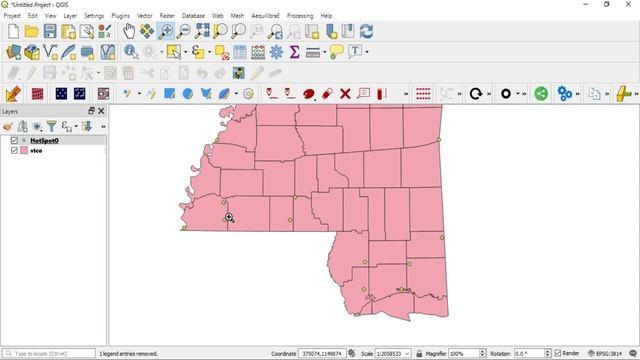Screen dimensions: 640x360
Task: Open black ring icon dropdown arrow
Action: pyautogui.click(x=518, y=94)
